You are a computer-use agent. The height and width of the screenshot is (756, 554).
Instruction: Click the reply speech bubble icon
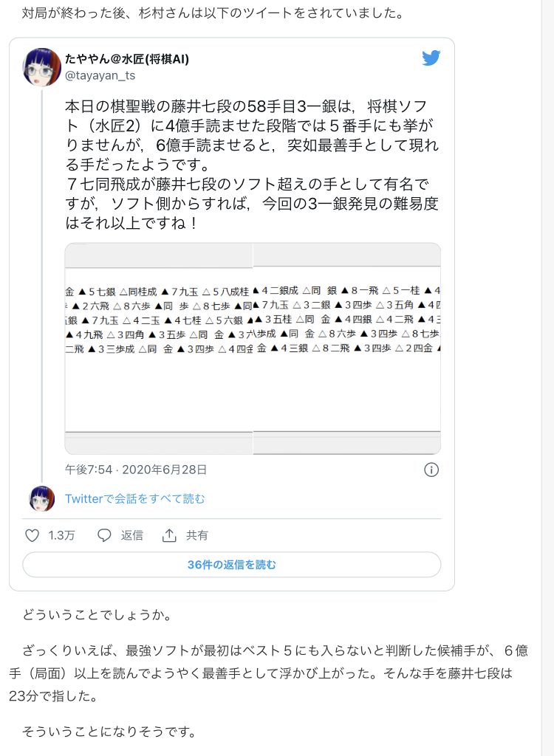[104, 535]
